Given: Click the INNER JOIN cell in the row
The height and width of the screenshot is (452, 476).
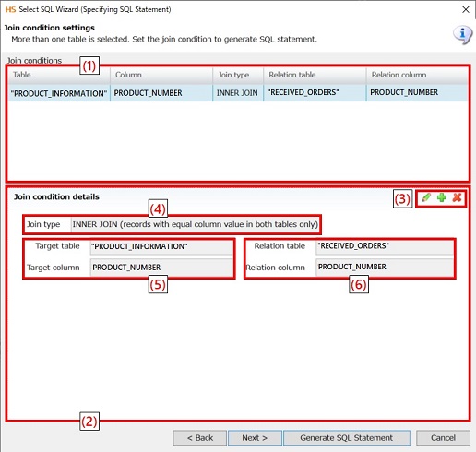Looking at the screenshot, I should coord(238,93).
